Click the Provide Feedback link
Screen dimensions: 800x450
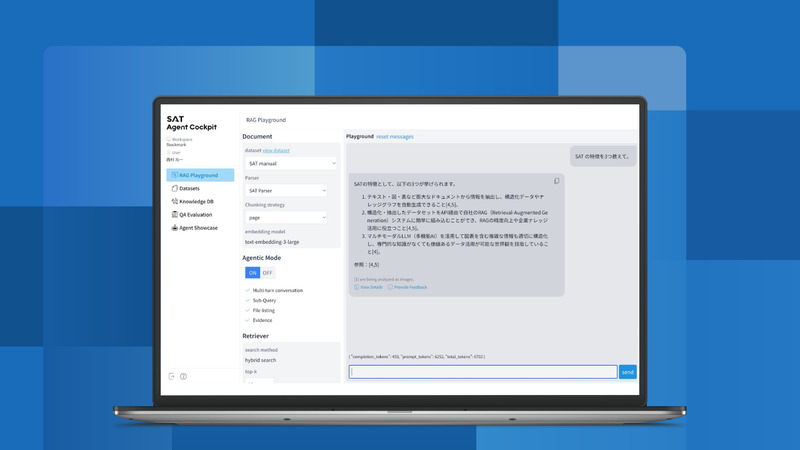pos(411,287)
